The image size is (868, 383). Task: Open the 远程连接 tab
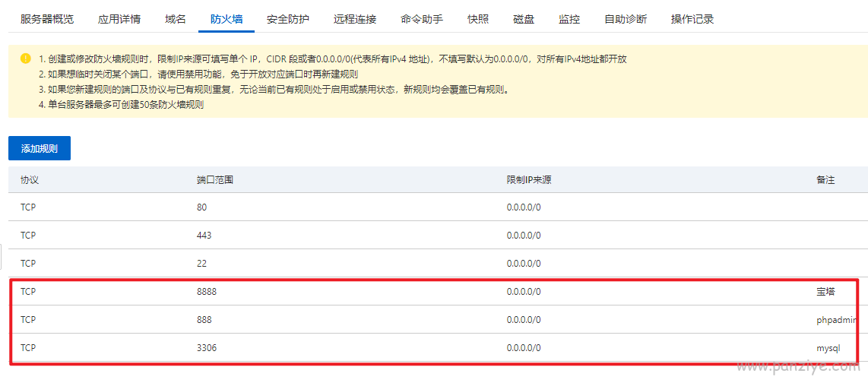pos(355,19)
